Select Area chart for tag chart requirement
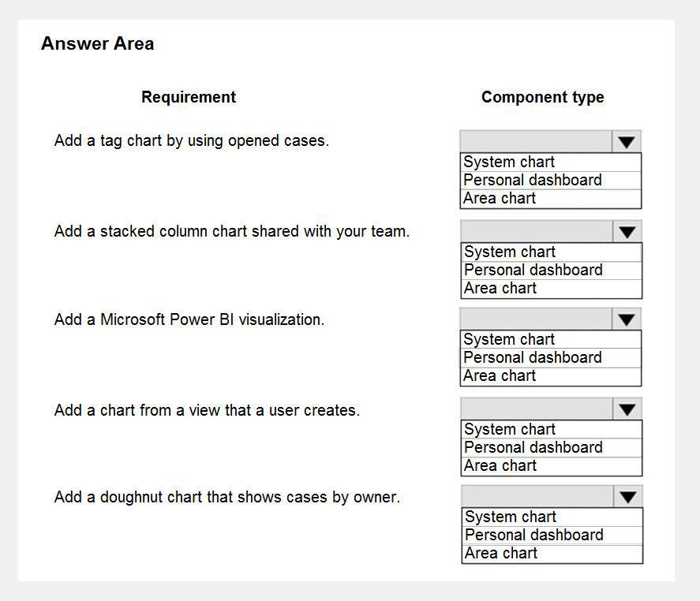 point(500,199)
